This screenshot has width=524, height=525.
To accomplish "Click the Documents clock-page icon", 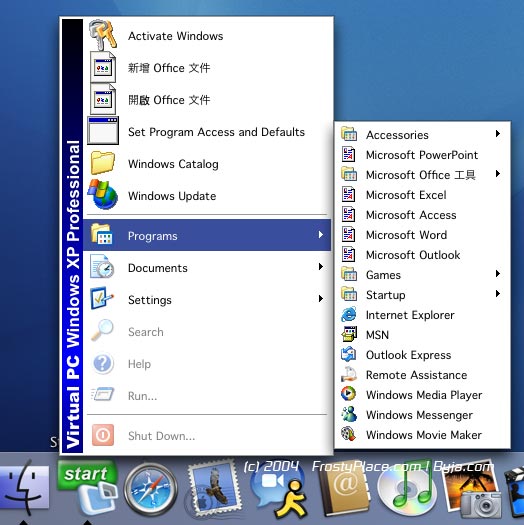I will pyautogui.click(x=102, y=267).
